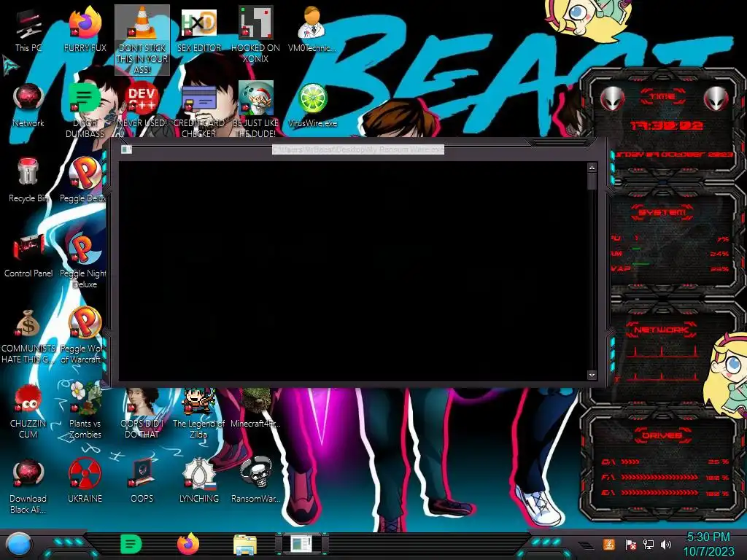Switch to the console window taskbar button

(x=302, y=544)
